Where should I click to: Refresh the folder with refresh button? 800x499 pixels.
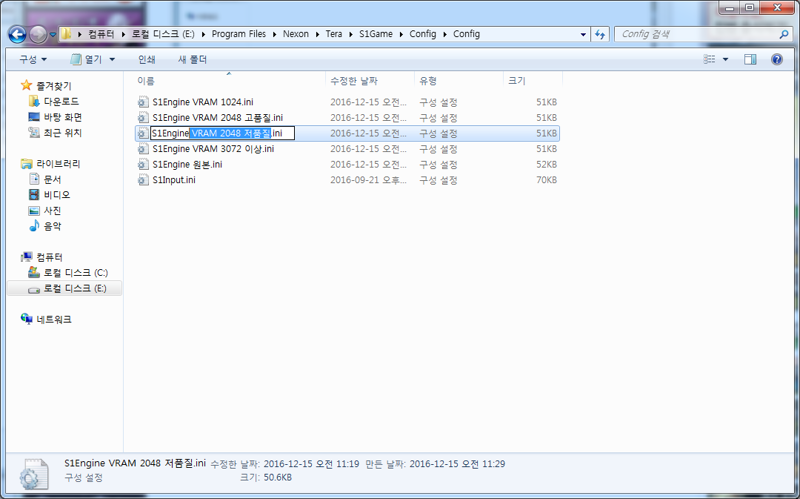coord(600,35)
